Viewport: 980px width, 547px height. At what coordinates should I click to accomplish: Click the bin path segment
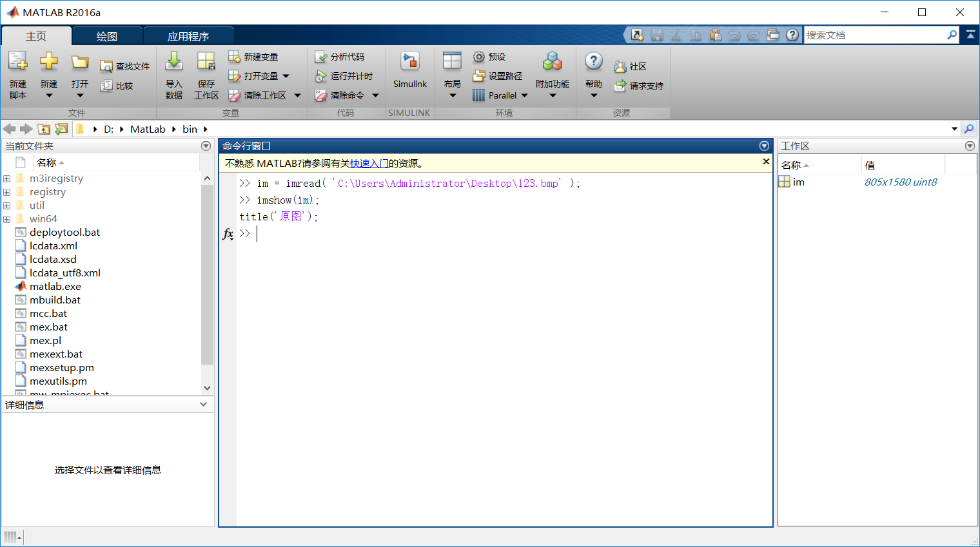[190, 129]
